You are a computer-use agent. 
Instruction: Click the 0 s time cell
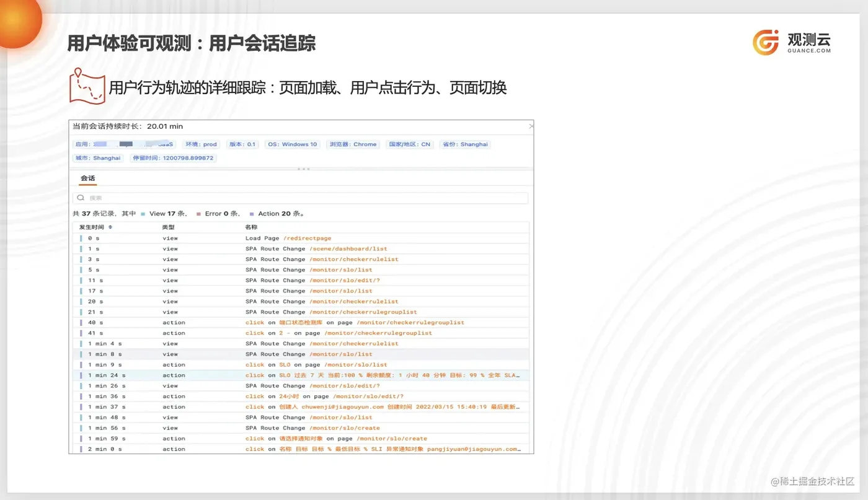click(94, 238)
